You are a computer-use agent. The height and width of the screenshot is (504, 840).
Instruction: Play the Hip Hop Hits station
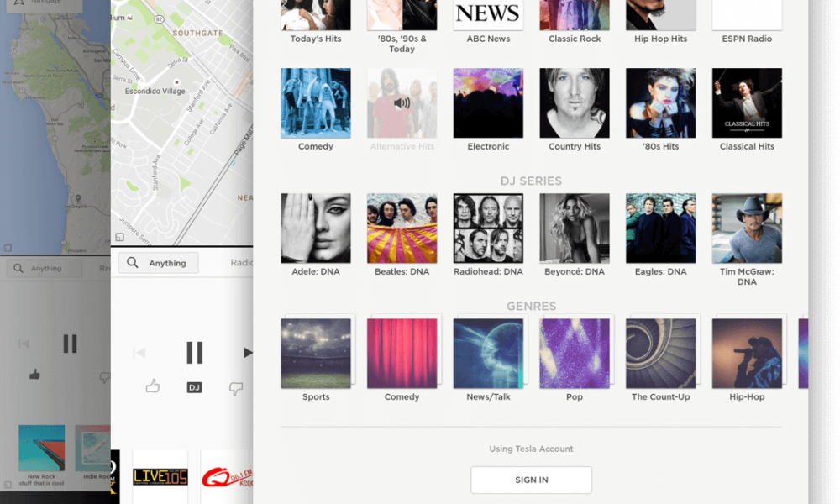(660, 15)
